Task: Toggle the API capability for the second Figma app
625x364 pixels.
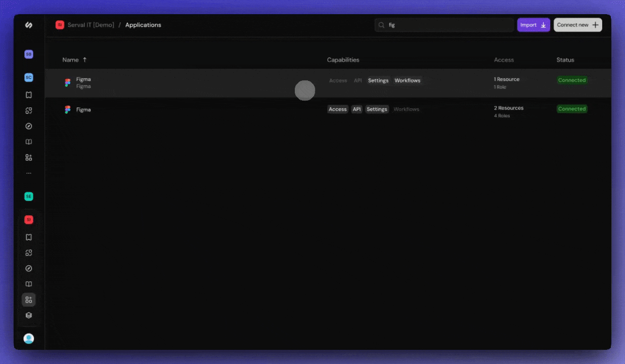Action: [x=356, y=109]
